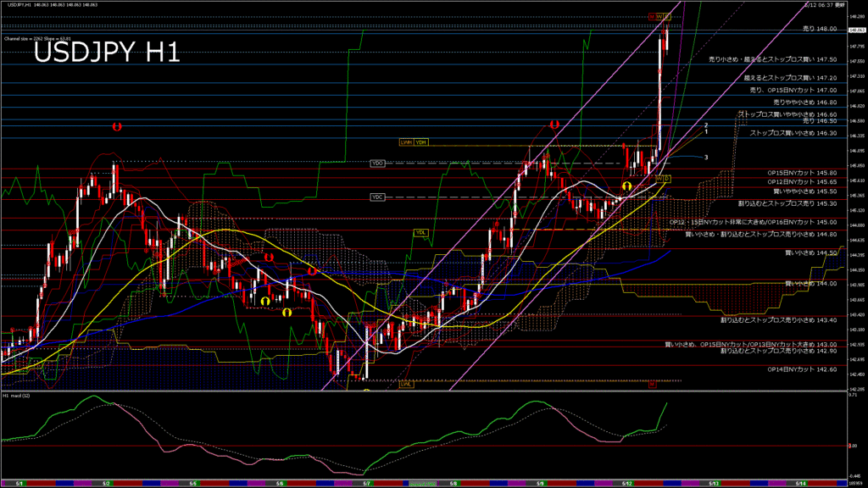Viewport: 868px width, 488px height.
Task: Click the red arrow marker above the 5/2 peak
Action: pyautogui.click(x=117, y=127)
